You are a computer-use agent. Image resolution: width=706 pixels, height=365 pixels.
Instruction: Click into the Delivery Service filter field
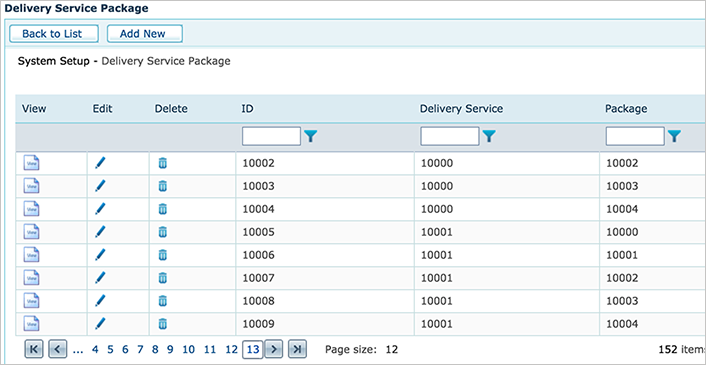[449, 136]
